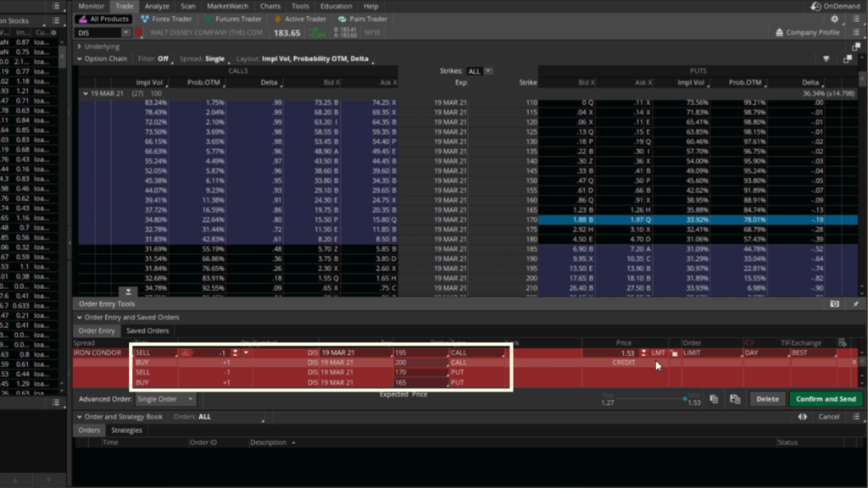Click the main window menu icon at top right
This screenshot has width=868, height=488.
[856, 19]
